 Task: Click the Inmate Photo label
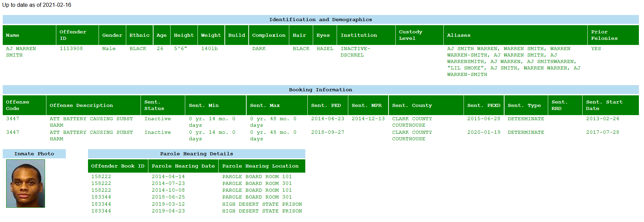34,154
